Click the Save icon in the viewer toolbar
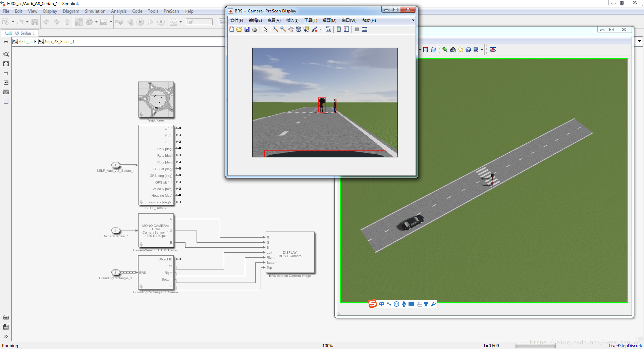 pos(426,50)
